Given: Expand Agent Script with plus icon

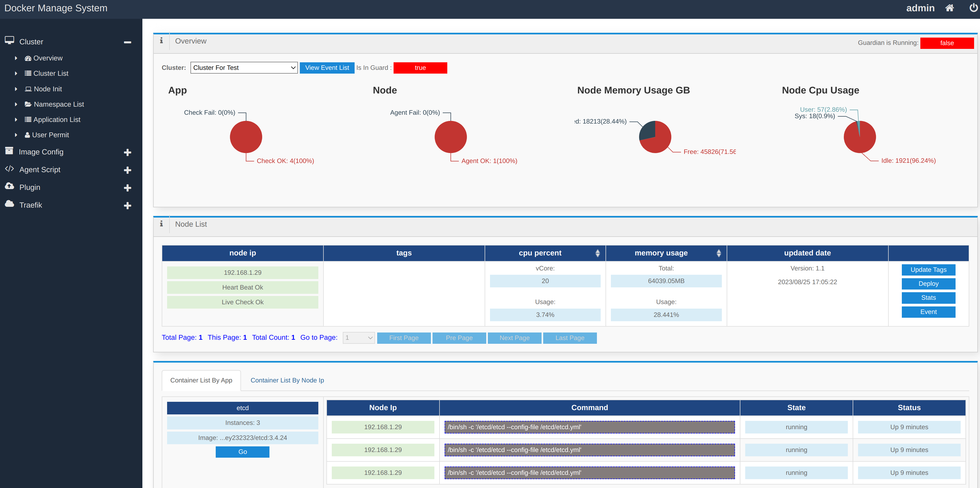Looking at the screenshot, I should click(x=127, y=170).
